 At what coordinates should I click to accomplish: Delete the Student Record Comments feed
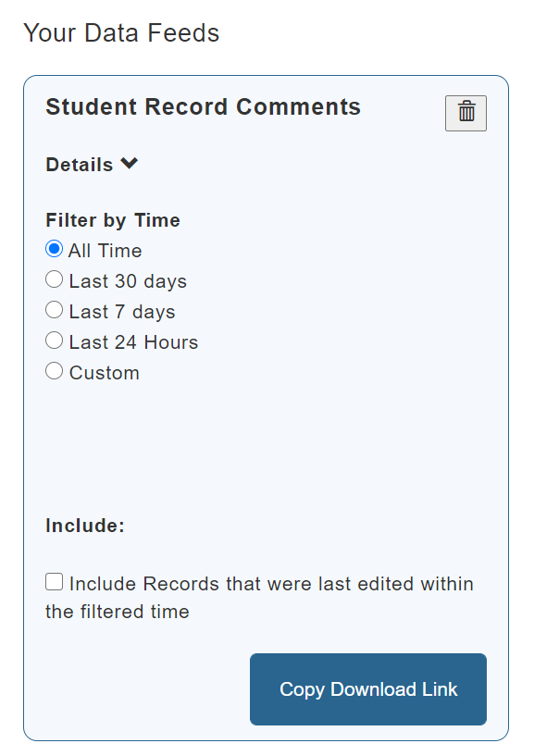tap(466, 113)
